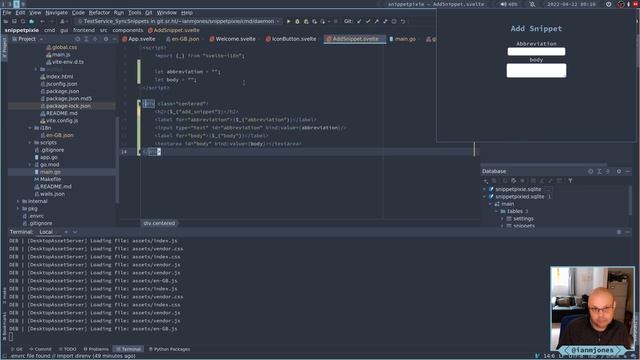Show Git history clock icon
Viewport: 640px width, 360px height.
(394, 21)
